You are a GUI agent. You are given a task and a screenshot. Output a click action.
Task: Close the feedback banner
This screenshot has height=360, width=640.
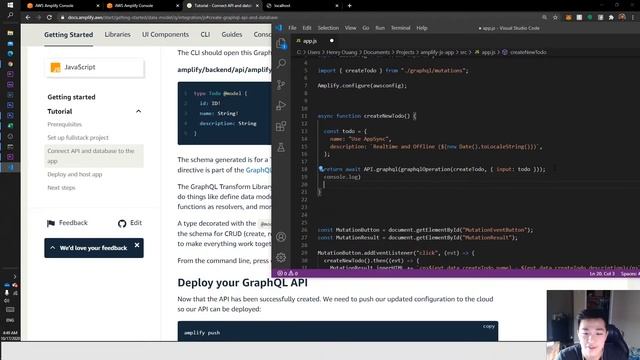coord(137,245)
